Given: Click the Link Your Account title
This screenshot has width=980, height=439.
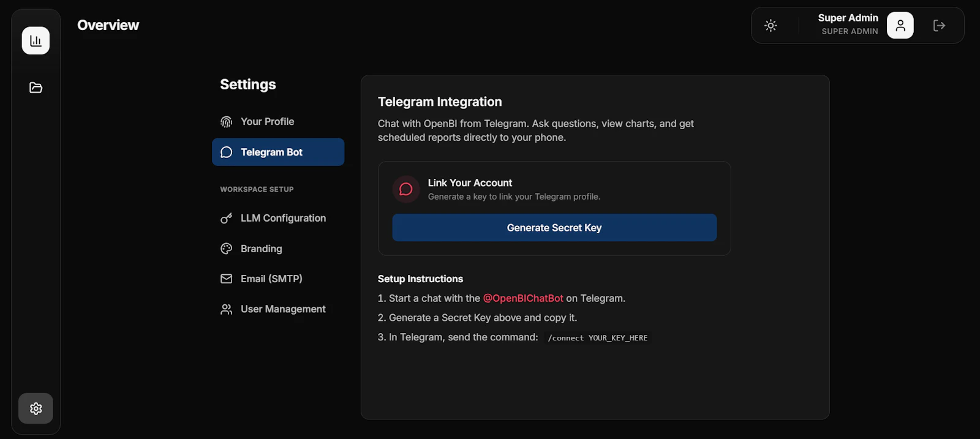Looking at the screenshot, I should coord(470,182).
